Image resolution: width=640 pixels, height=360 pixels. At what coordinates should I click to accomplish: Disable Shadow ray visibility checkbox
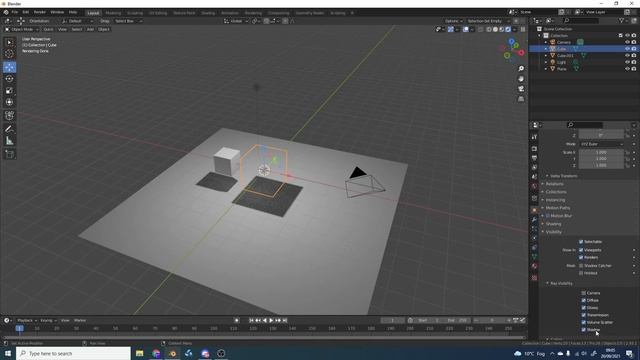584,330
